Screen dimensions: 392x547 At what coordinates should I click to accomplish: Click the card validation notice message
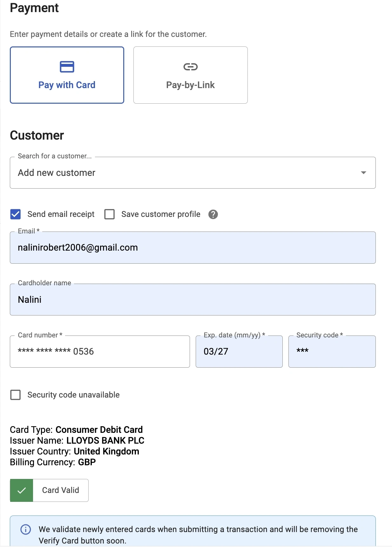[x=198, y=535]
